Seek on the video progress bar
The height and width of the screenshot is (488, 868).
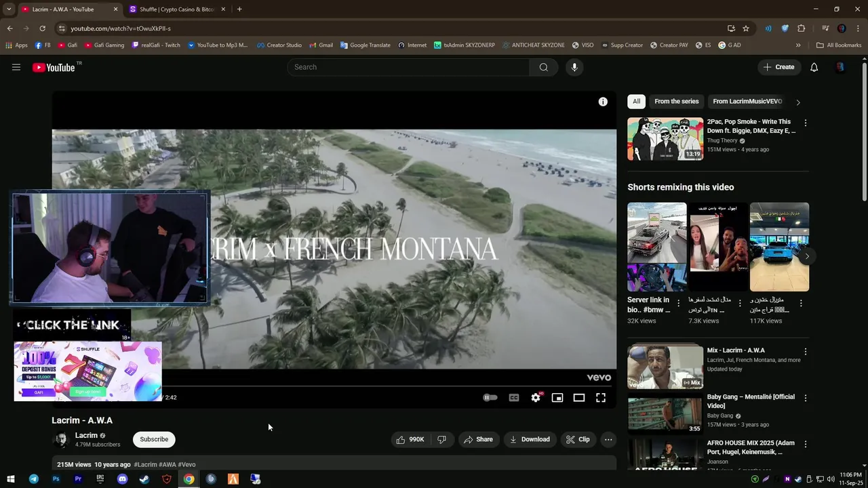coord(334,386)
